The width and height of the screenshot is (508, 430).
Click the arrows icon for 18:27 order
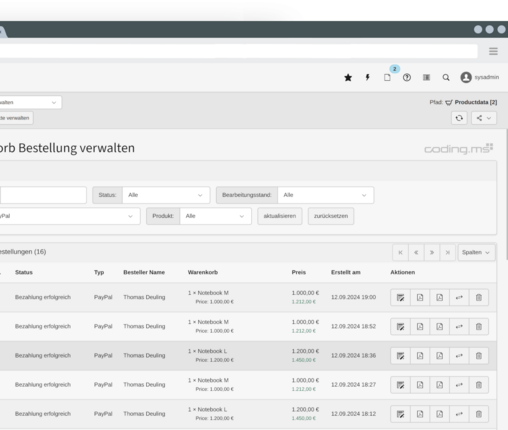click(459, 385)
